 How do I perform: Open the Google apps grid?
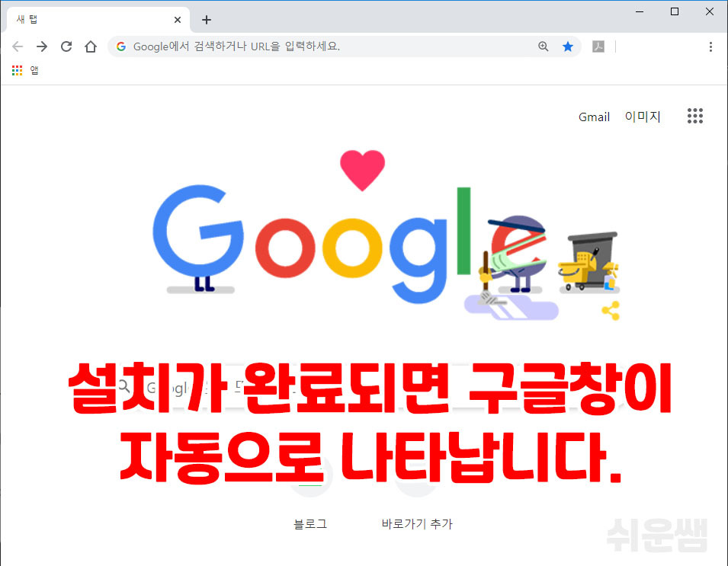pyautogui.click(x=695, y=116)
